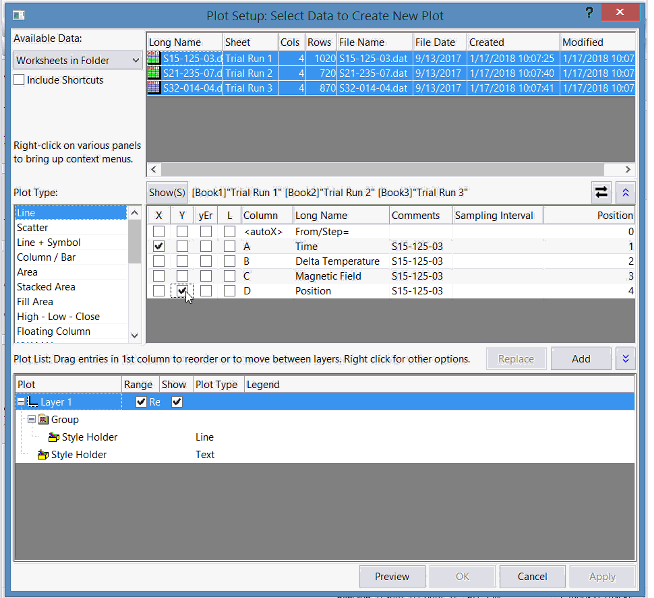Select Line plot type
The image size is (654, 598).
71,213
